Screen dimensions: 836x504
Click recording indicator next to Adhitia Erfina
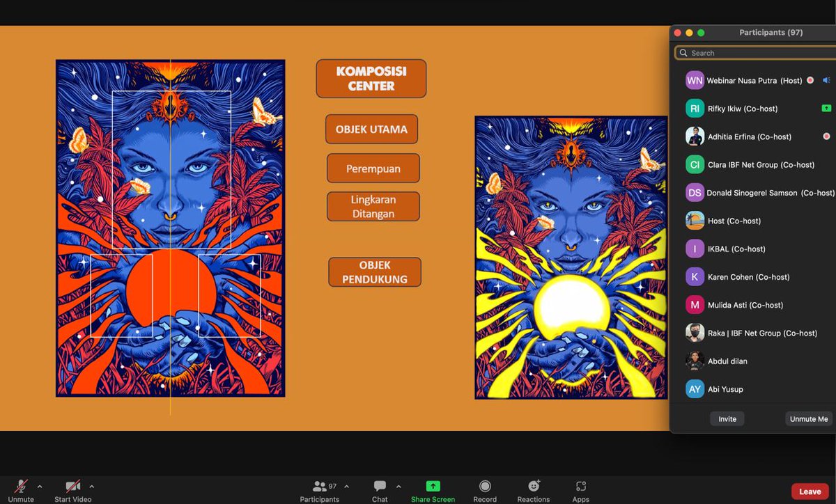coord(826,136)
